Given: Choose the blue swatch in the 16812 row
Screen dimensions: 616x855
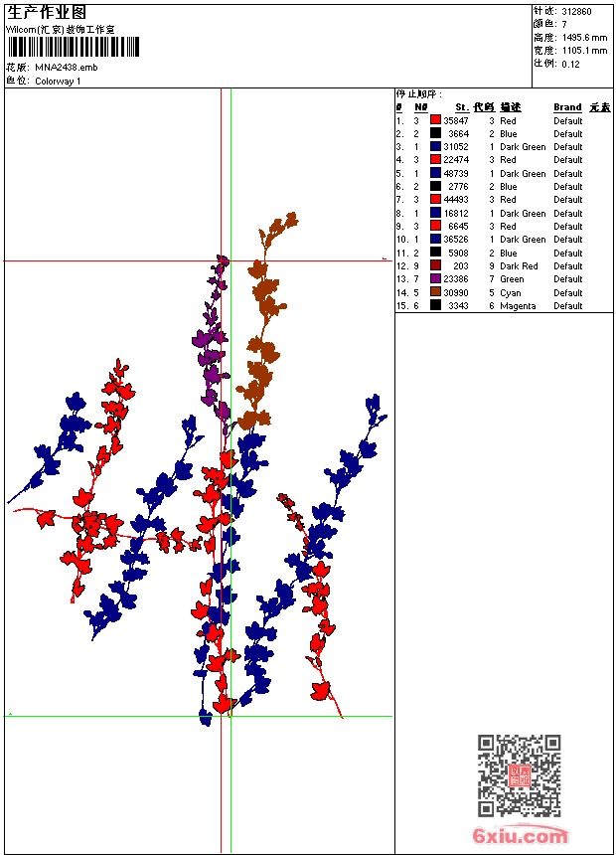Looking at the screenshot, I should 435,213.
